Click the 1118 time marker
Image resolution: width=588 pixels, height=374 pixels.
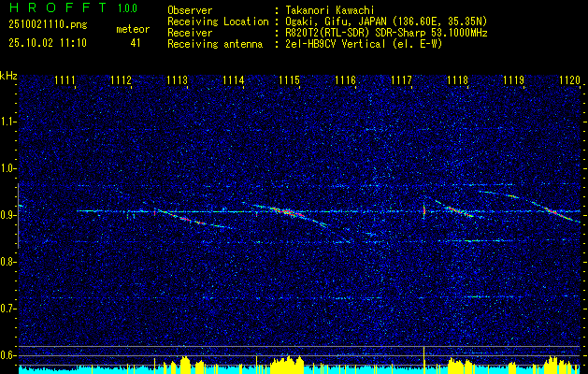click(457, 80)
